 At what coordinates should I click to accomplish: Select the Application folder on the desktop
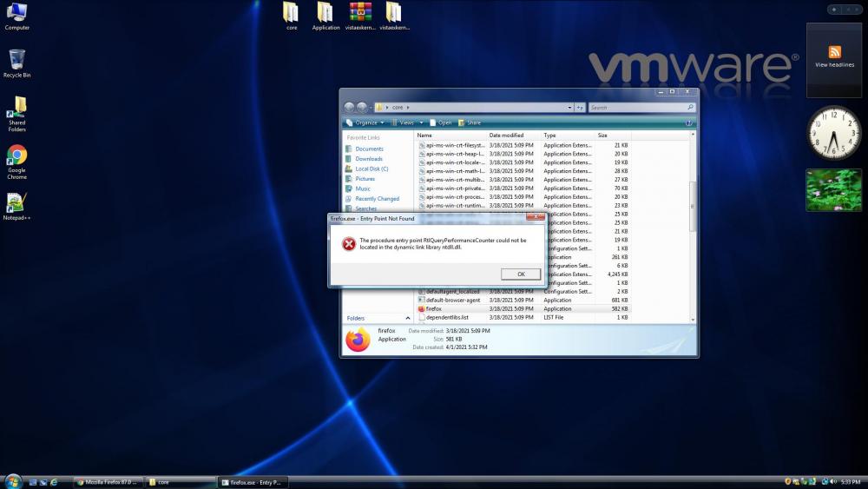click(x=325, y=12)
